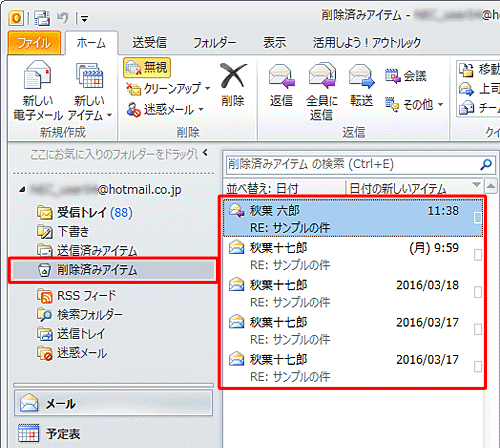Open the 検索フォルダー folder

[x=80, y=314]
